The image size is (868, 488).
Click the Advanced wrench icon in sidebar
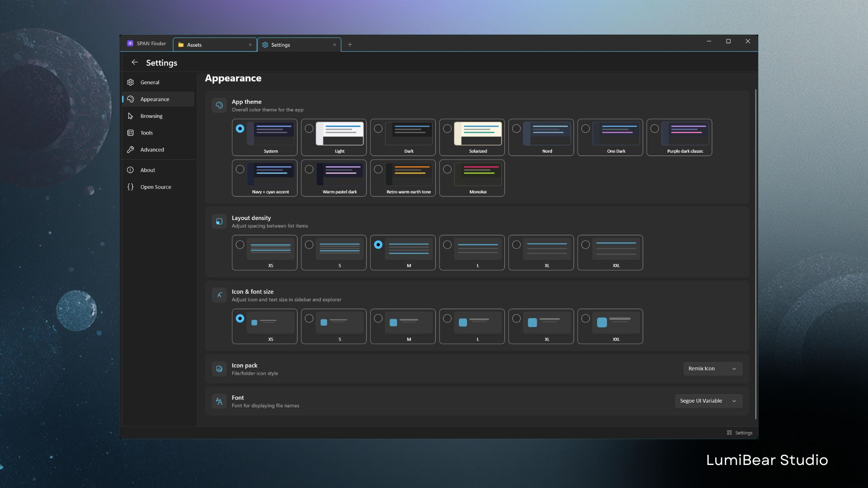[x=131, y=150]
